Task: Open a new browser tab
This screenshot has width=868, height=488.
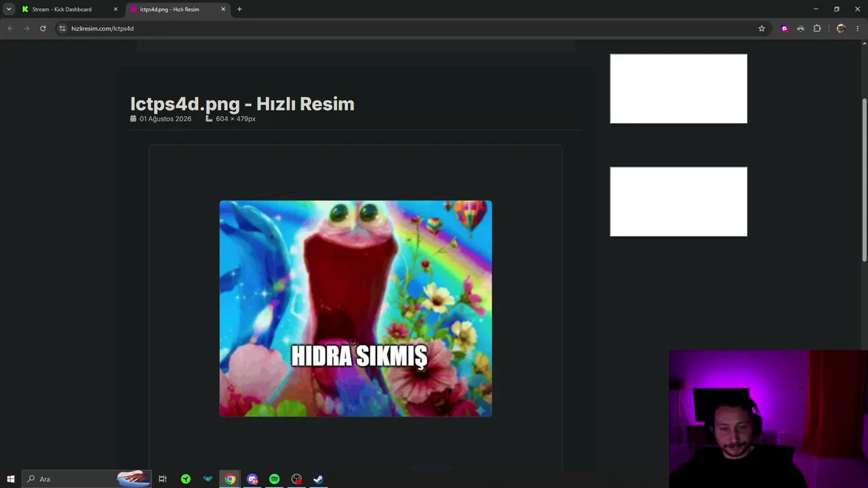Action: [239, 9]
